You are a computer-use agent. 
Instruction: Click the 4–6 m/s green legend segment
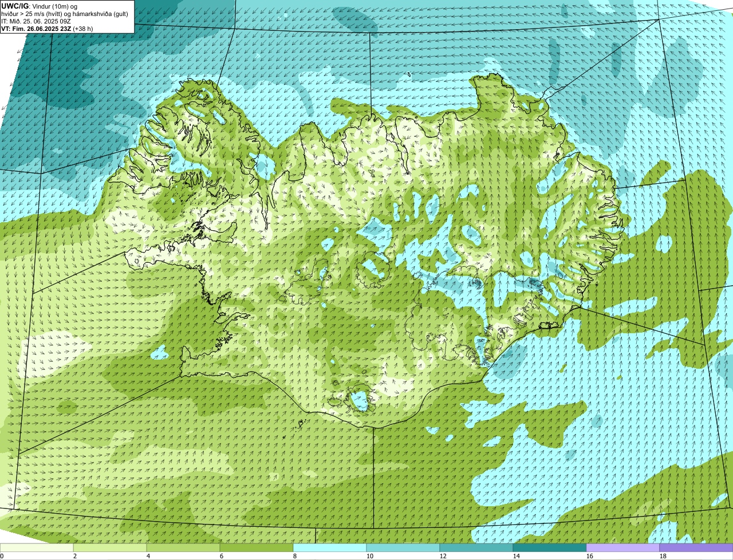(183, 547)
